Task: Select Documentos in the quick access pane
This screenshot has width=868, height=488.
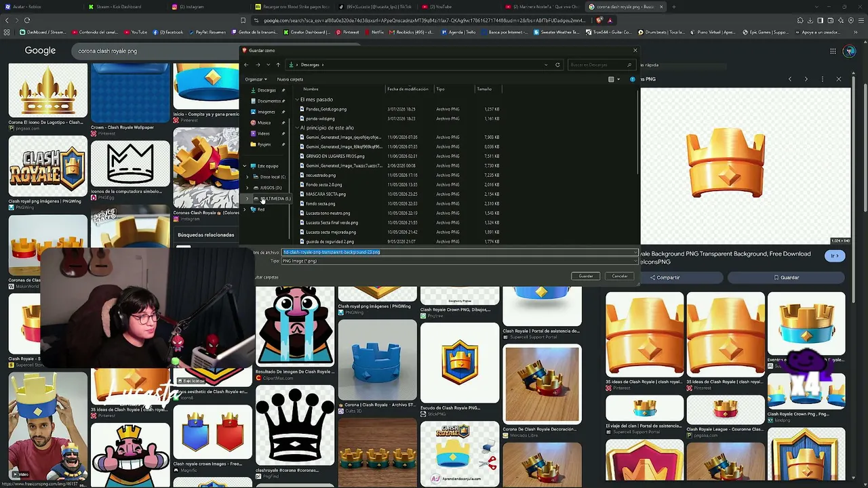Action: [269, 101]
